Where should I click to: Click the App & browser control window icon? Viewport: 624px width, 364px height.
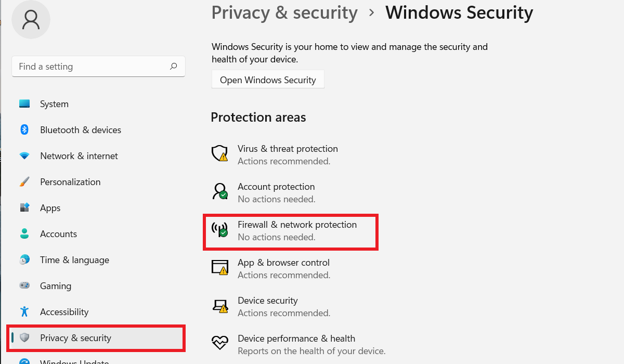219,268
